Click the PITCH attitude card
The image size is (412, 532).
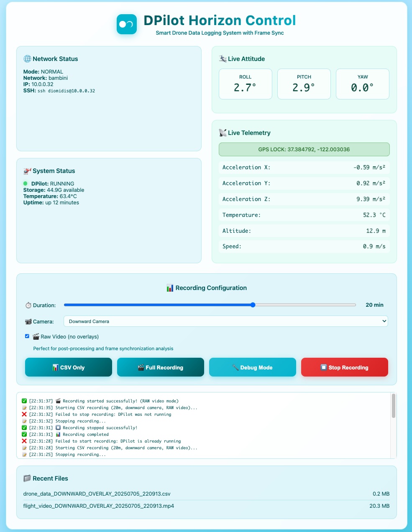(x=304, y=84)
